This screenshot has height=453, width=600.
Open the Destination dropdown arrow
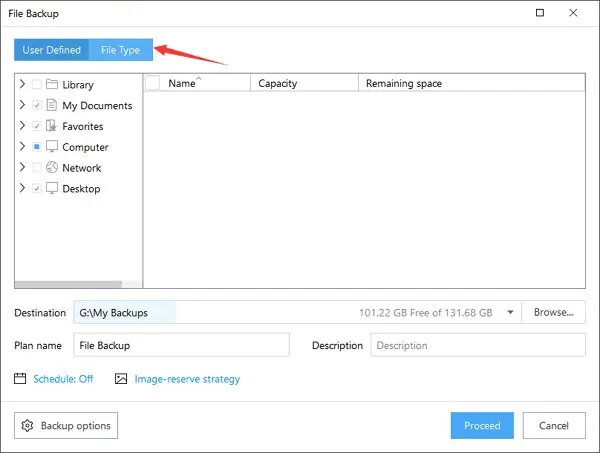[510, 312]
